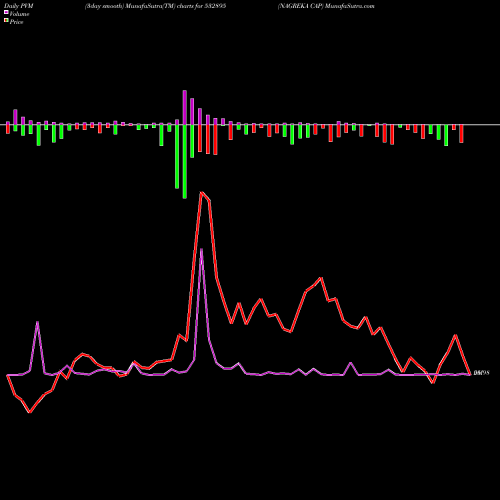Click the magenta Volume legend swatch
The image size is (500, 500).
coord(6,13)
